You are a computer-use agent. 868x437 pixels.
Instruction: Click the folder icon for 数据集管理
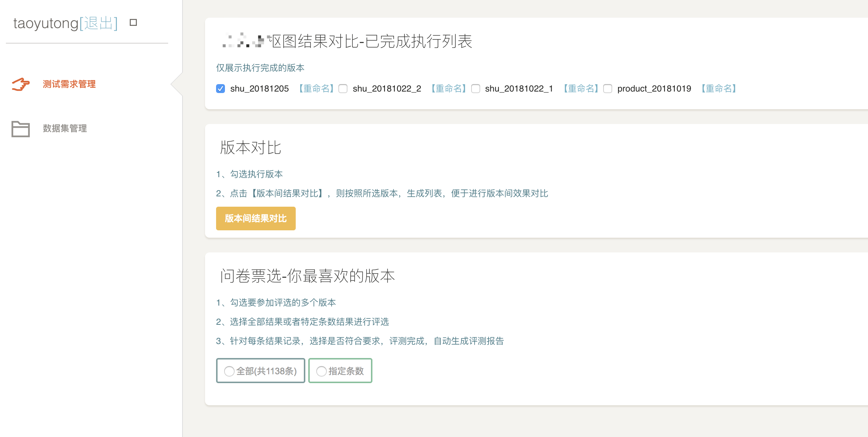point(21,129)
